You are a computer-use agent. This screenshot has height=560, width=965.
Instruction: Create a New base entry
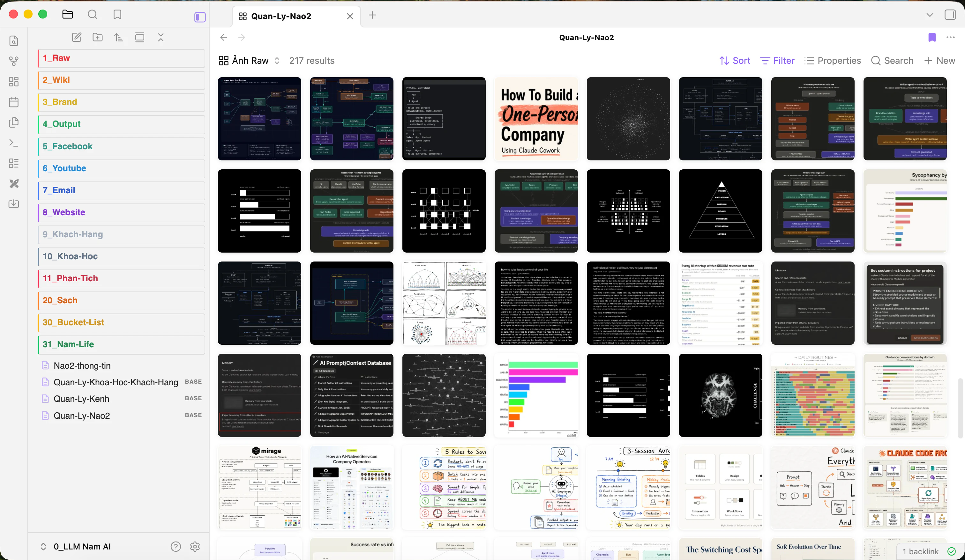point(940,61)
